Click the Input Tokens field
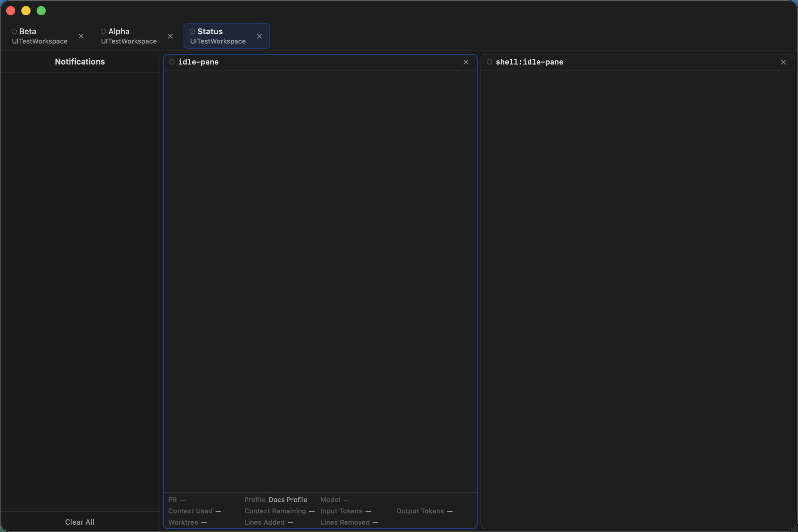Image resolution: width=798 pixels, height=532 pixels. pos(346,511)
